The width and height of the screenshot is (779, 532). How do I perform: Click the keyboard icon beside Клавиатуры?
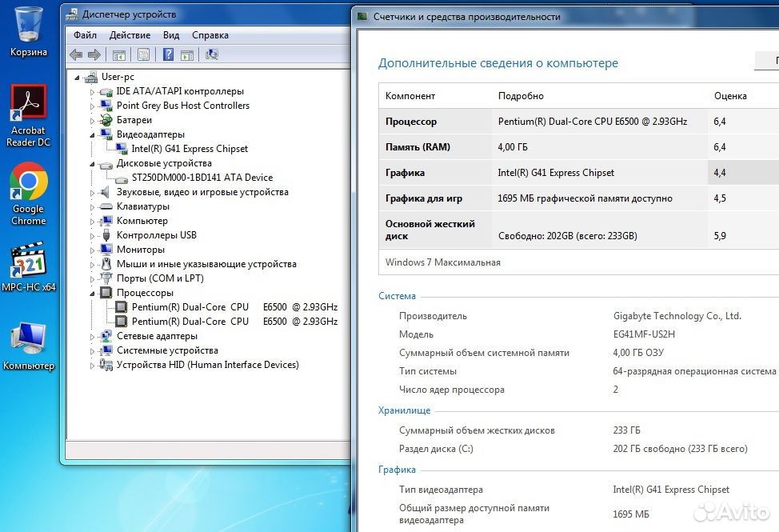[106, 206]
